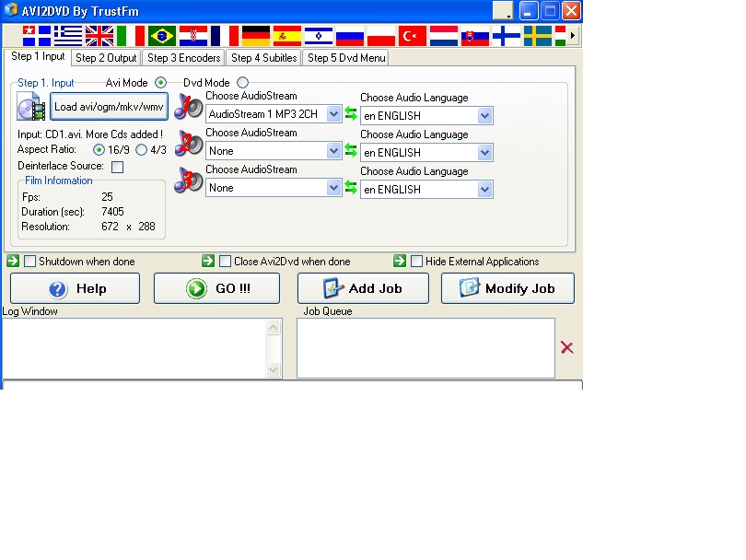Open the Step 2 Output tab
The width and height of the screenshot is (746, 560).
point(106,58)
